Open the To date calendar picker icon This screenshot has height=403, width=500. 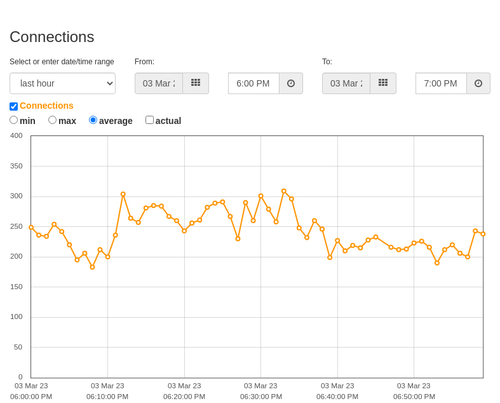coord(383,83)
